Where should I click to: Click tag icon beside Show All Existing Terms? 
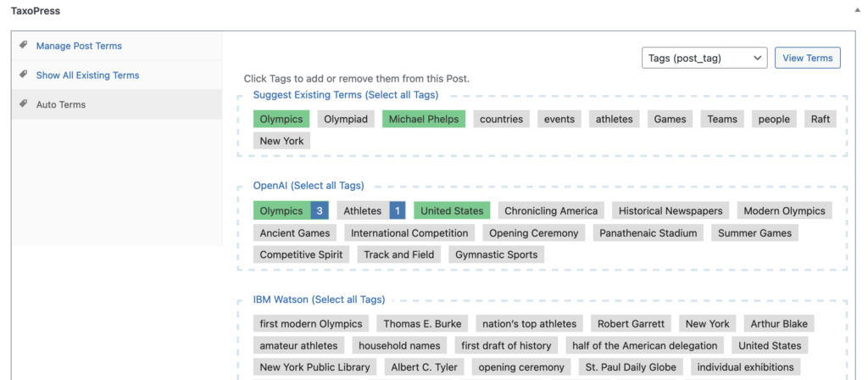click(23, 75)
